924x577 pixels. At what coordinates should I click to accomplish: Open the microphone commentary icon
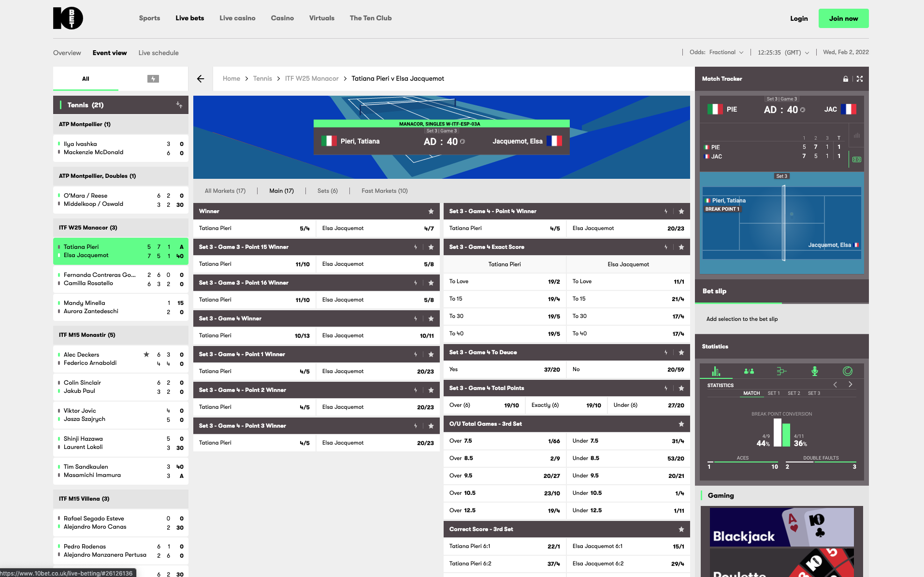814,371
